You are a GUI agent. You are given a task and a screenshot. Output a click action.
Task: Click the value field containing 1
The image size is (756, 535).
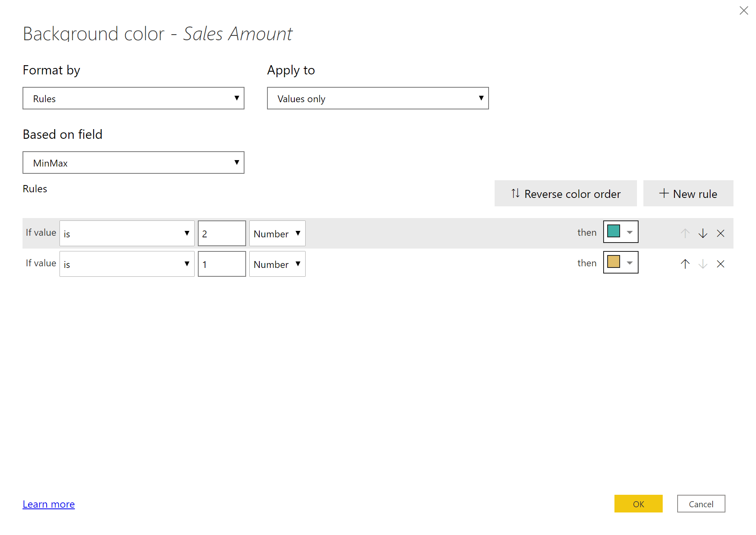coord(222,264)
